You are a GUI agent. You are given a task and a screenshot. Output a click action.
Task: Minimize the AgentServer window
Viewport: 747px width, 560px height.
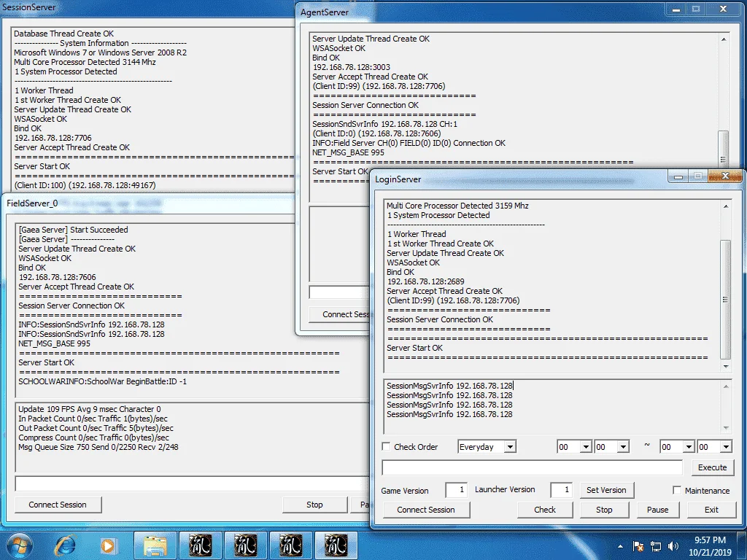click(x=676, y=9)
